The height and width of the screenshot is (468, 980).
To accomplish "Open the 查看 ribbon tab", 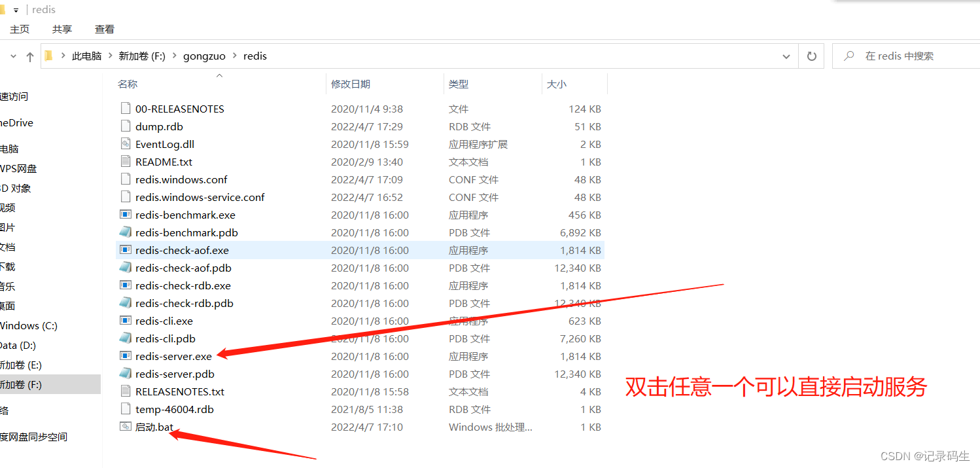I will click(x=105, y=29).
